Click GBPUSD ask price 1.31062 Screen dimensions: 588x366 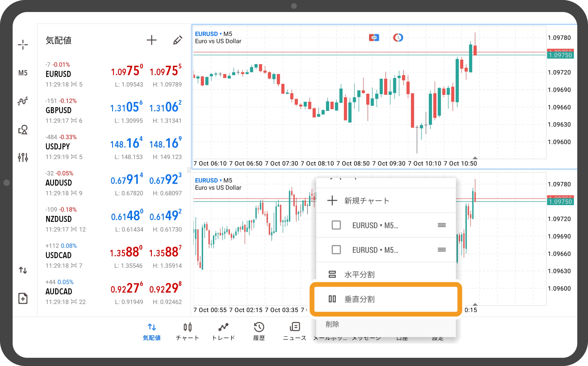pyautogui.click(x=165, y=107)
